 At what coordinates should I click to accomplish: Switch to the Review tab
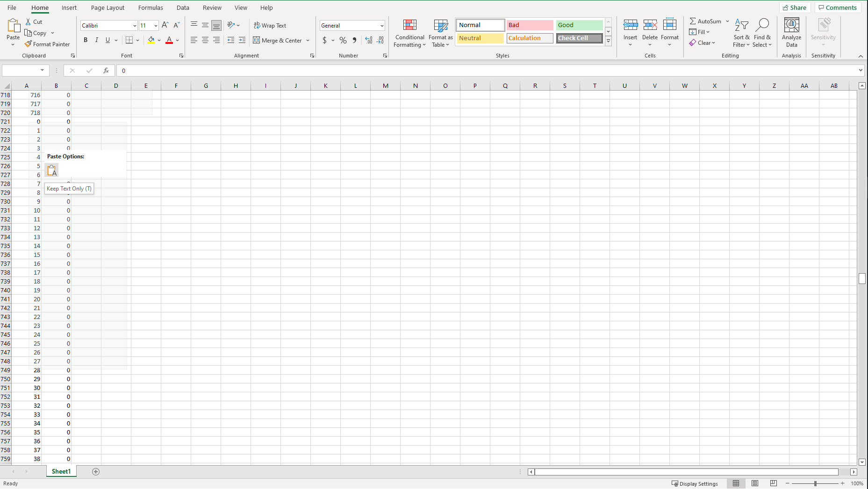tap(212, 7)
